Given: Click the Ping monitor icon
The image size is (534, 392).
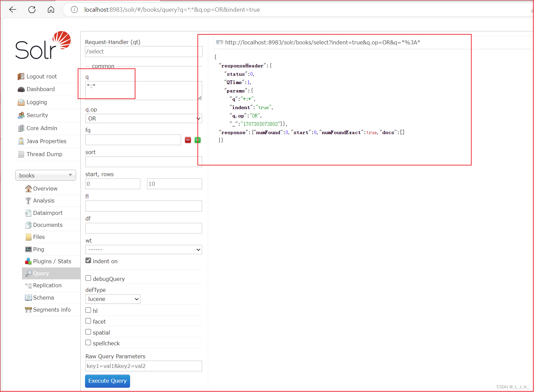Looking at the screenshot, I should point(28,249).
